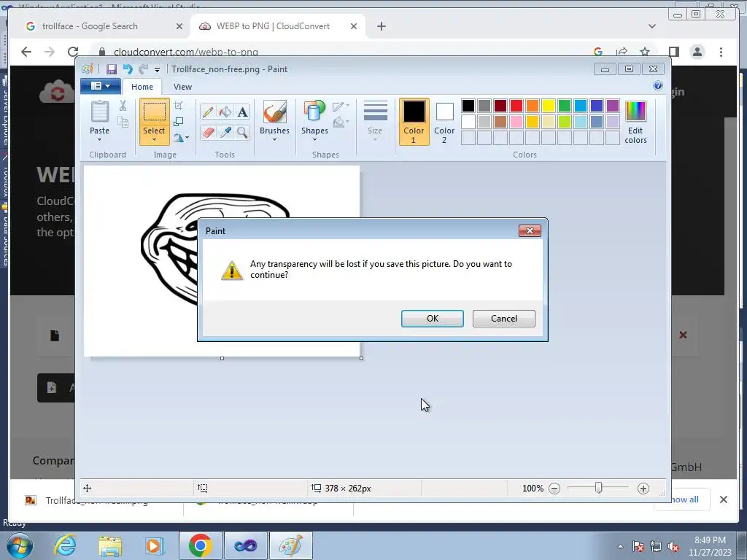Click the Copy icon in Clipboard group

(123, 122)
